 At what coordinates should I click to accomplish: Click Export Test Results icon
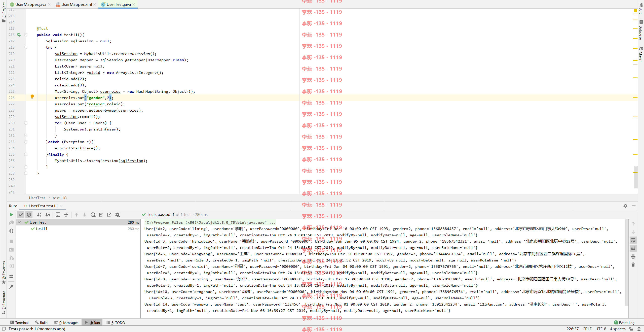pos(109,215)
